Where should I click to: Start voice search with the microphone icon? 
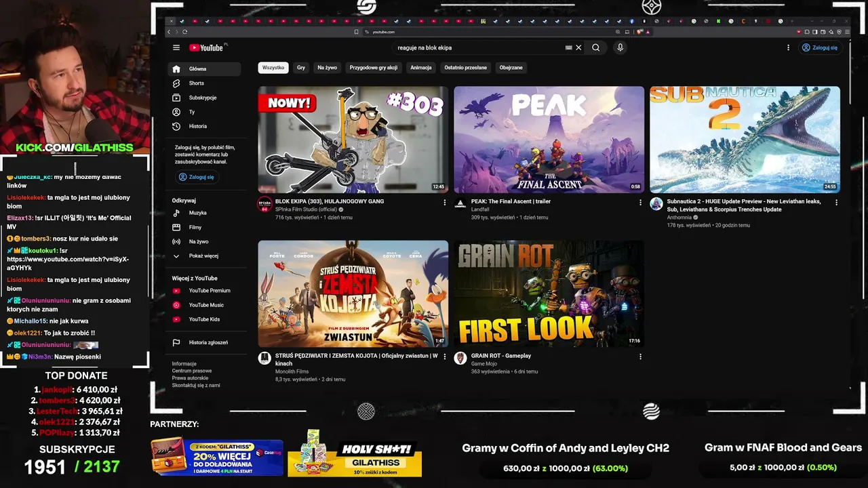620,47
